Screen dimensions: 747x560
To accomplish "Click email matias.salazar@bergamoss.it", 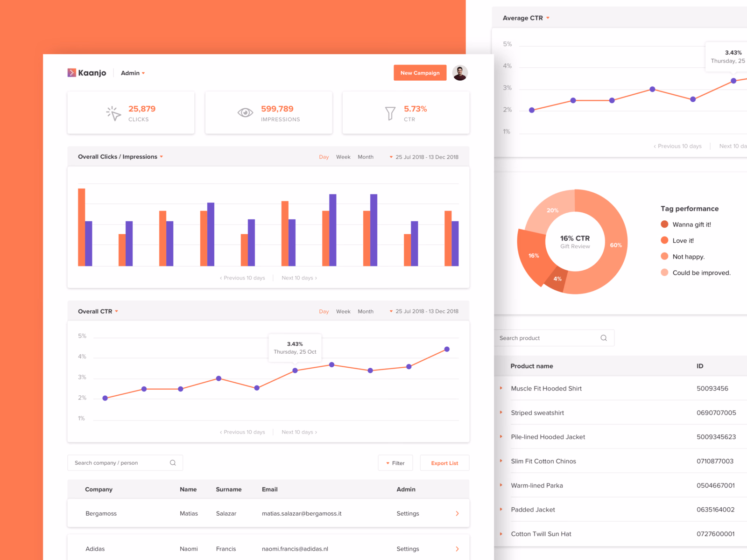I will (x=302, y=513).
